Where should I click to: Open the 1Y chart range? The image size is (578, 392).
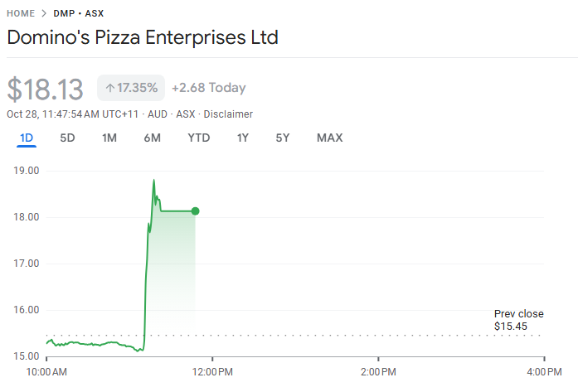point(243,138)
